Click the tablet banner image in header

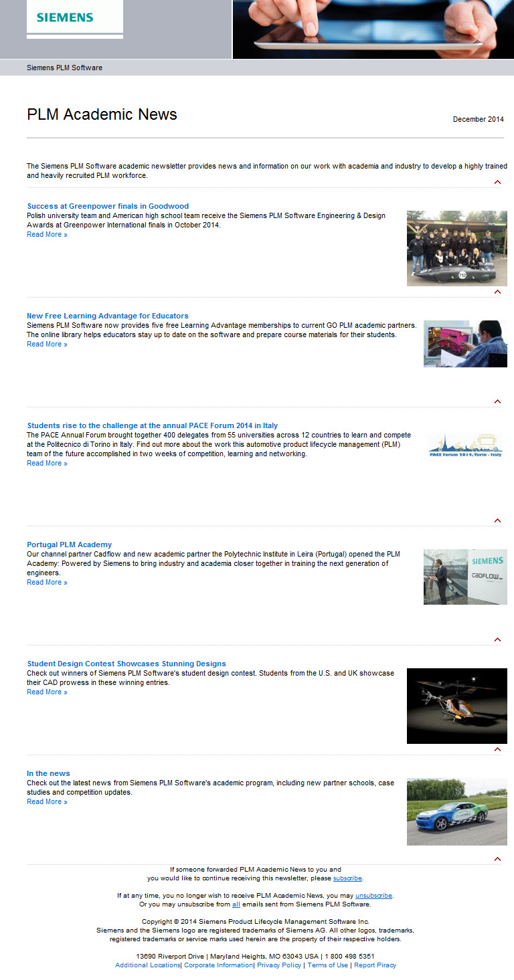click(373, 29)
